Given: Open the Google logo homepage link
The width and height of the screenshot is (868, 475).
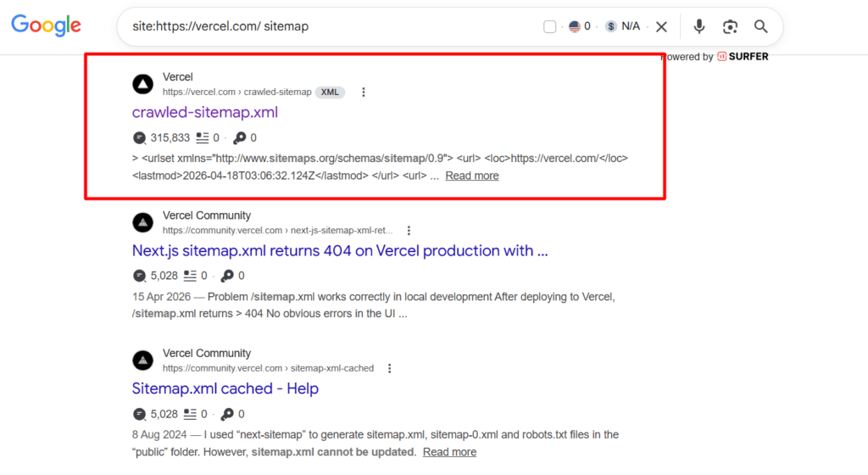Looking at the screenshot, I should 46,25.
